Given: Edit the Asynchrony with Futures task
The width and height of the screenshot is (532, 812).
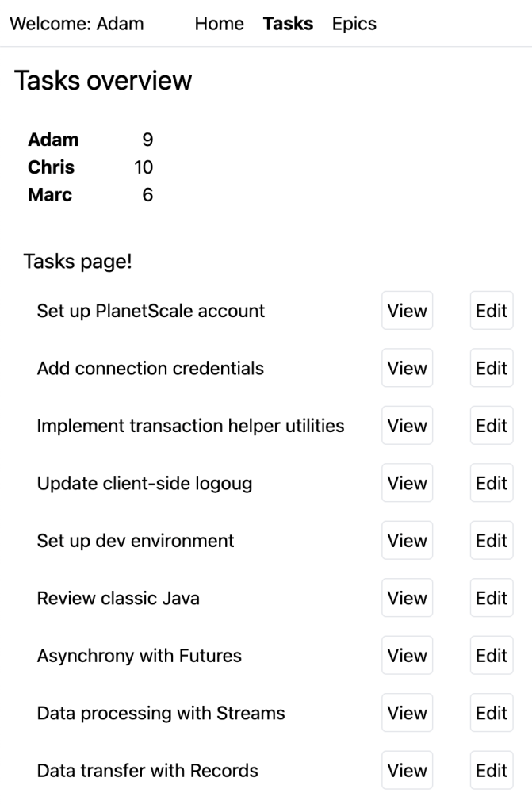Looking at the screenshot, I should click(x=492, y=656).
